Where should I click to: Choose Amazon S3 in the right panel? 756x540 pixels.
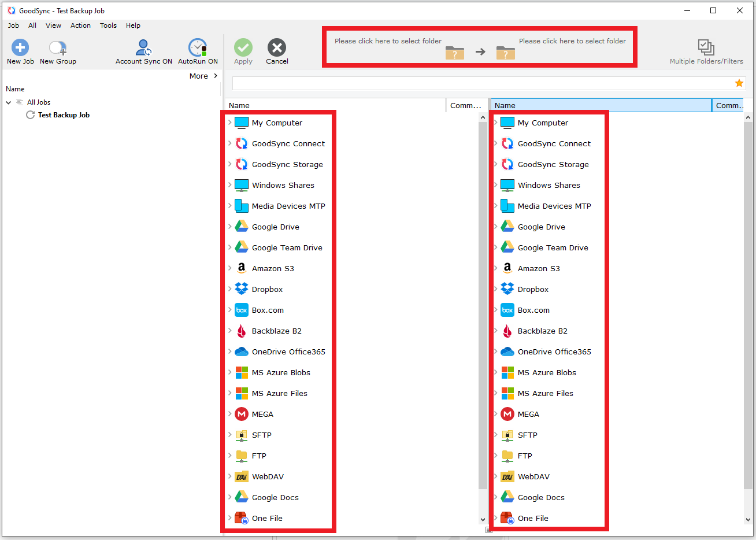[538, 268]
